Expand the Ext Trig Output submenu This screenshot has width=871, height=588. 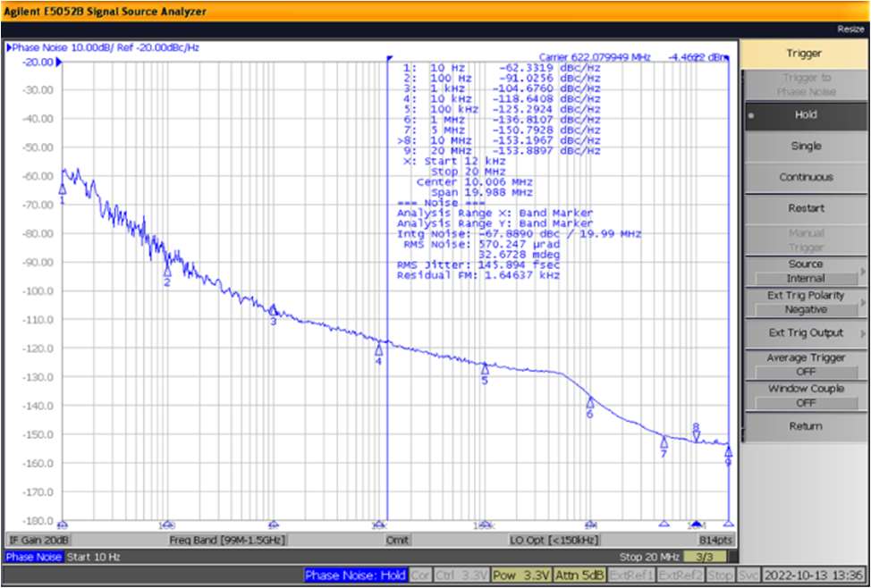pos(805,333)
